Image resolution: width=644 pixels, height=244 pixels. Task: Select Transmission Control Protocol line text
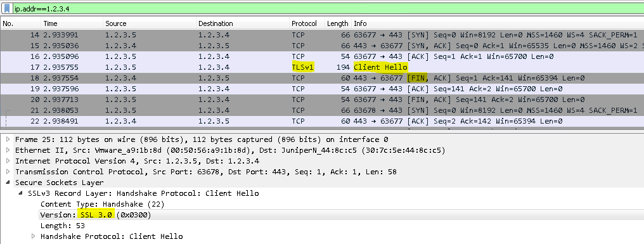point(206,172)
